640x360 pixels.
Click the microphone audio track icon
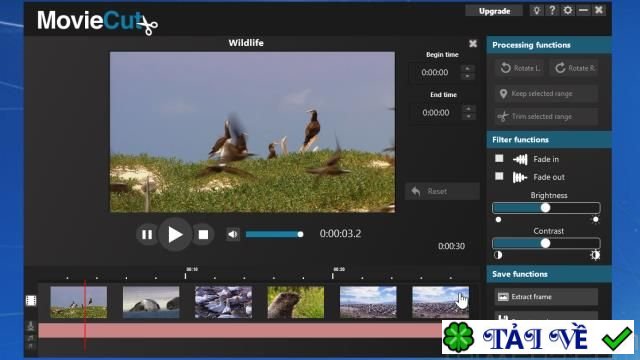coord(31,326)
